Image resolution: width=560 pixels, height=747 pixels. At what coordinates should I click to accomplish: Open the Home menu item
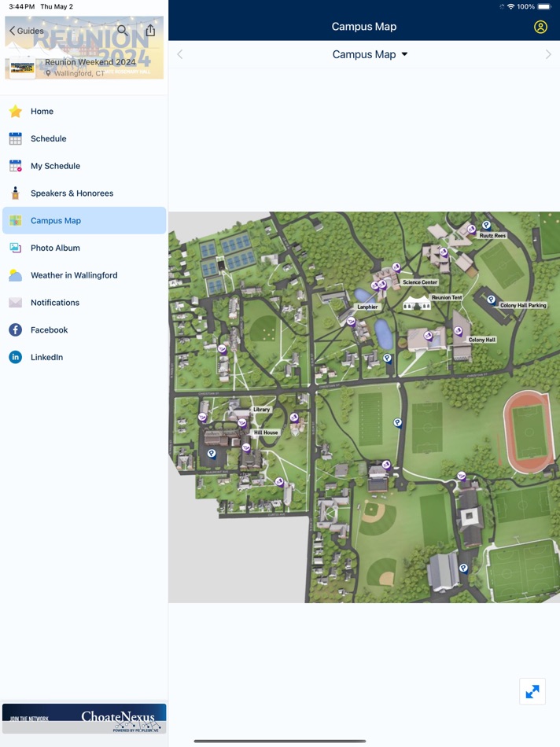tap(84, 111)
